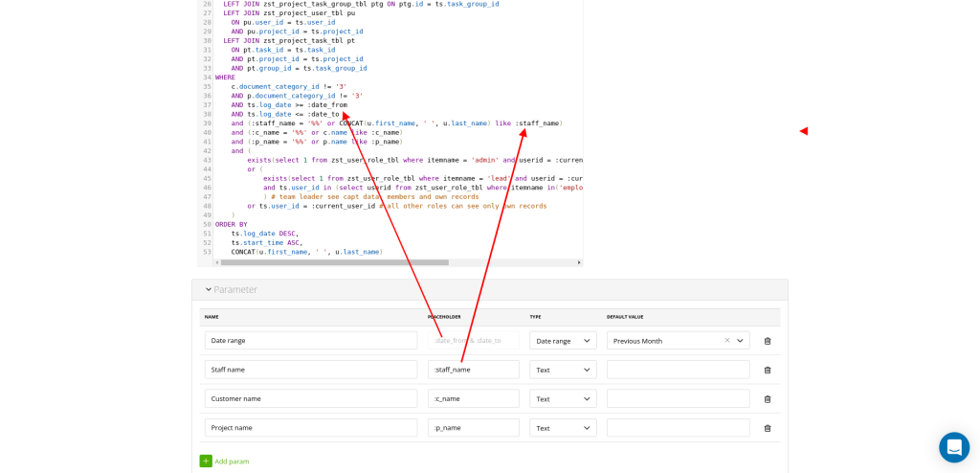Delete the Staff name parameter row
The height and width of the screenshot is (473, 980).
click(768, 370)
